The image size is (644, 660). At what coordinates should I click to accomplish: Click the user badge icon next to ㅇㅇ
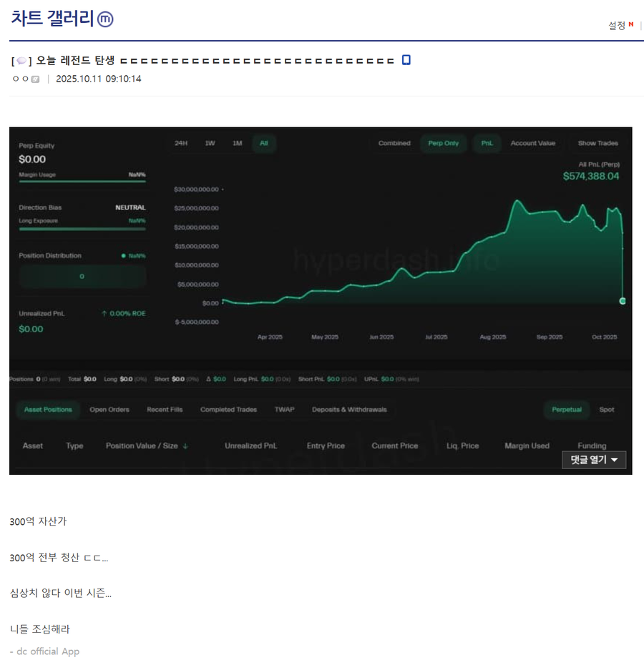click(x=35, y=79)
